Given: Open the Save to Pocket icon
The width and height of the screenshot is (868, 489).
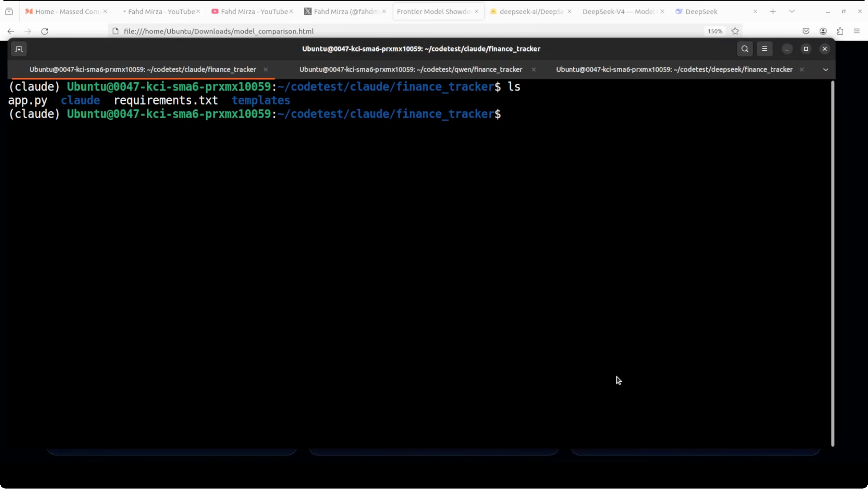Looking at the screenshot, I should pos(806,31).
